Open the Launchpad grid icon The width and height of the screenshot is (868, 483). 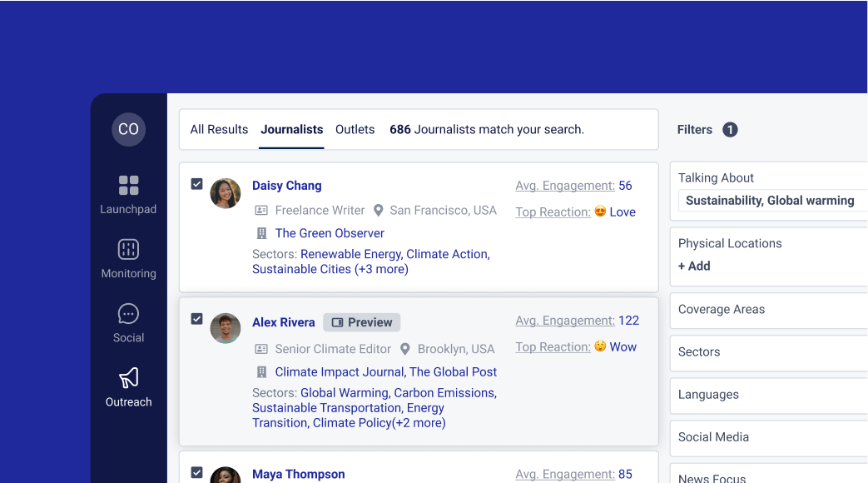pos(128,185)
